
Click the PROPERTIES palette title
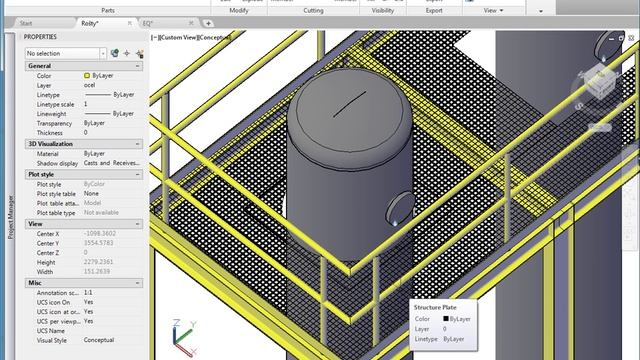(x=40, y=37)
